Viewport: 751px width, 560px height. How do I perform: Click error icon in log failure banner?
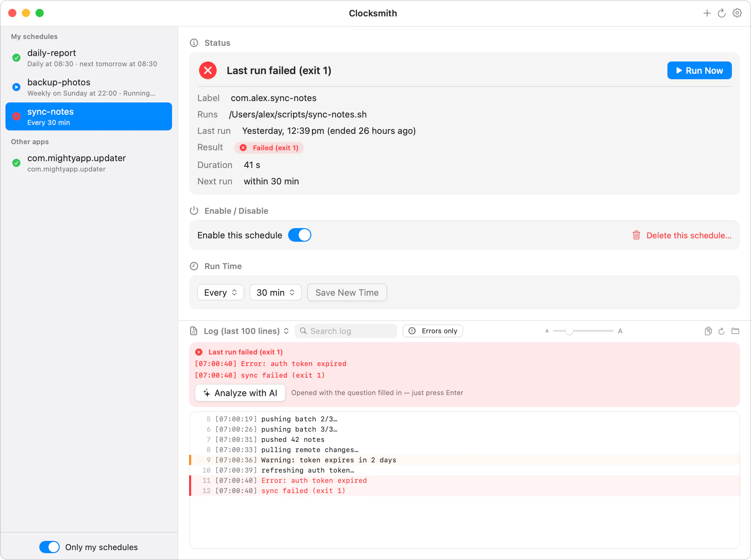pyautogui.click(x=199, y=352)
